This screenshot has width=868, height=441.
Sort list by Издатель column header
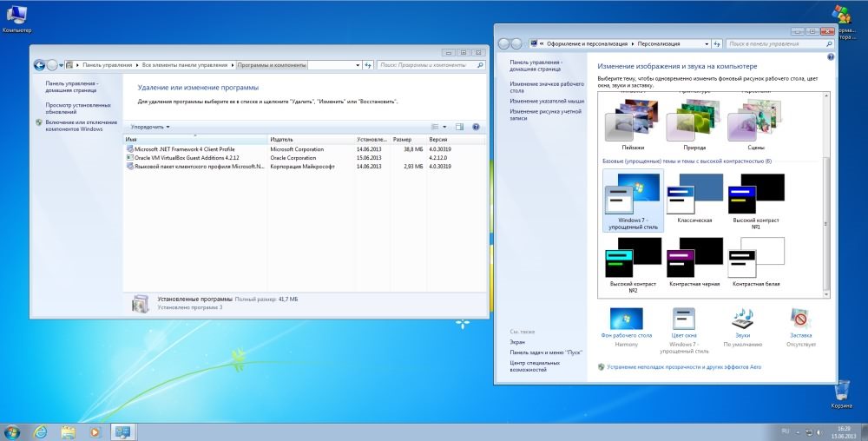click(310, 139)
